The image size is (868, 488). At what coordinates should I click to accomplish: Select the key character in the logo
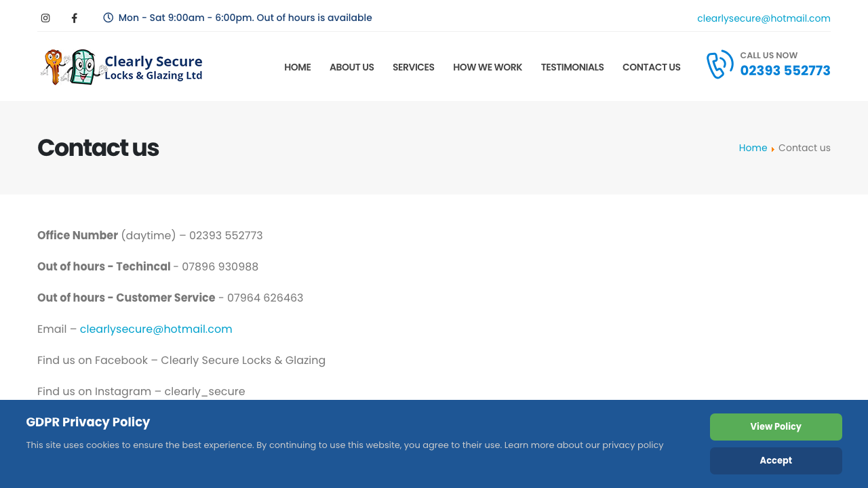point(56,66)
